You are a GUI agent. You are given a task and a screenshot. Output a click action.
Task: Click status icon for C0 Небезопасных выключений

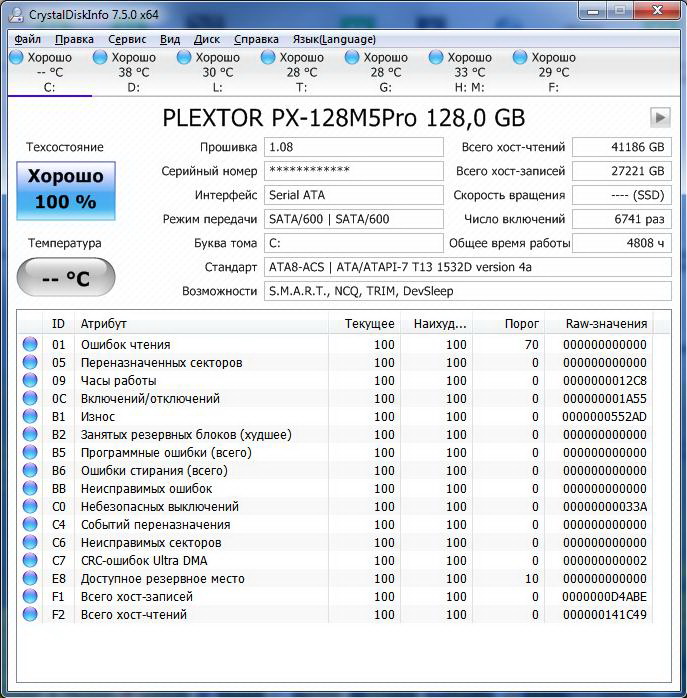(30, 506)
